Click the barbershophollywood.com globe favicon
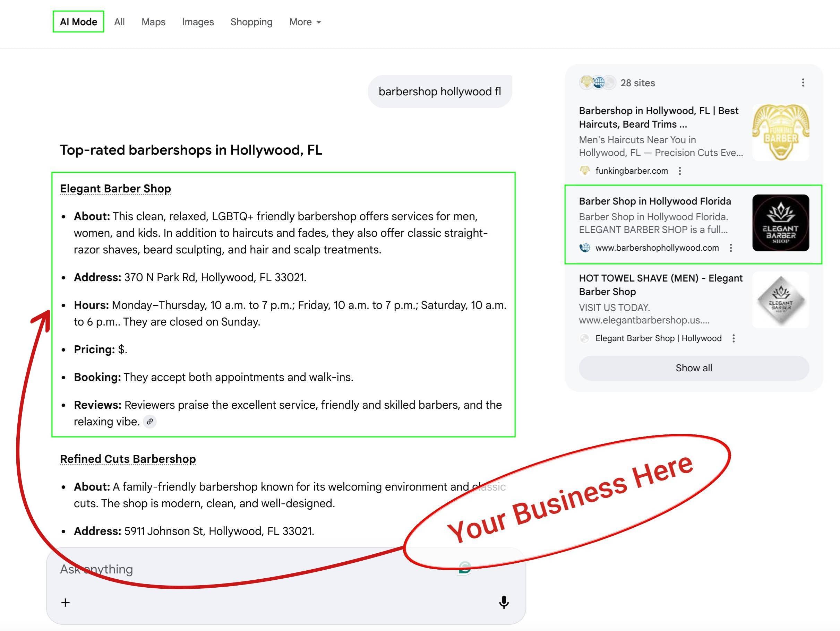This screenshot has height=631, width=840. coord(585,248)
